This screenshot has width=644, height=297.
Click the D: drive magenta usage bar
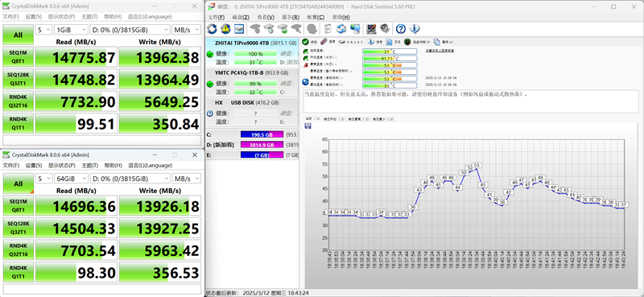(x=262, y=145)
